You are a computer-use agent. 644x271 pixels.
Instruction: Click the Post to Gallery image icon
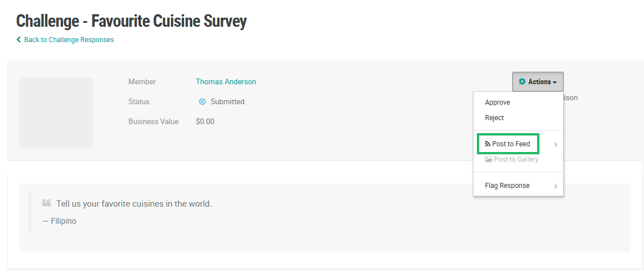(x=488, y=160)
